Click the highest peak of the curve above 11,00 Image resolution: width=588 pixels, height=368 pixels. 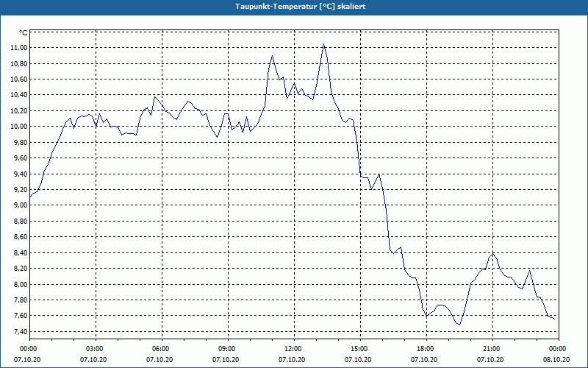pyautogui.click(x=323, y=44)
